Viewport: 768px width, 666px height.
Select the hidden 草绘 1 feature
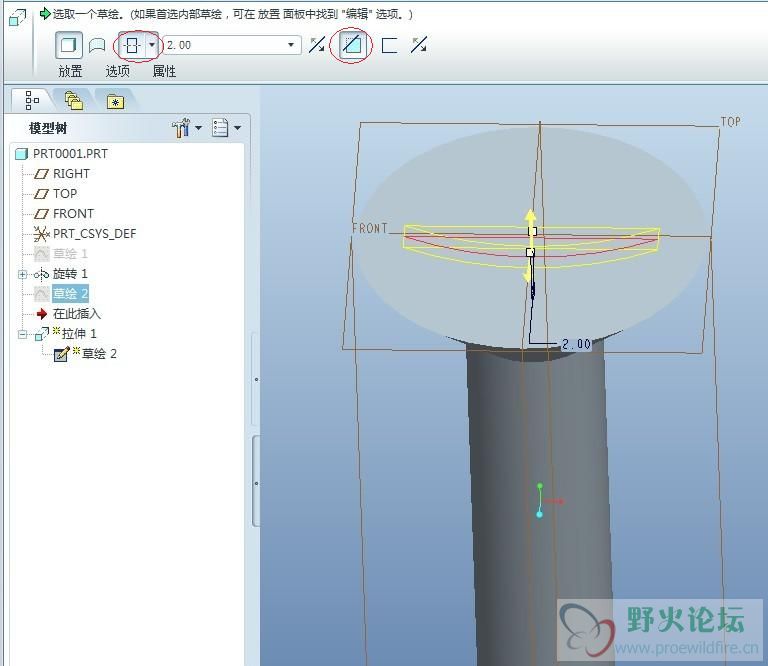[x=61, y=254]
